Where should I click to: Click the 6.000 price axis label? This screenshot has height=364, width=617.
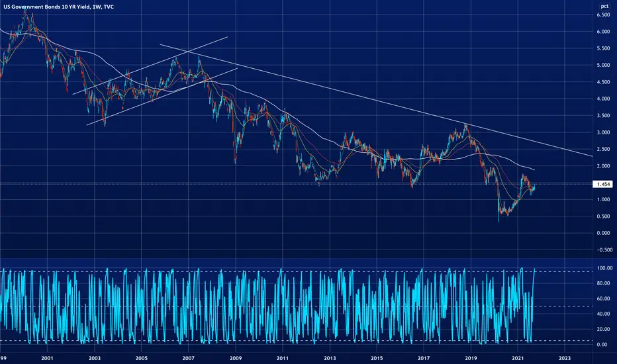pos(603,32)
